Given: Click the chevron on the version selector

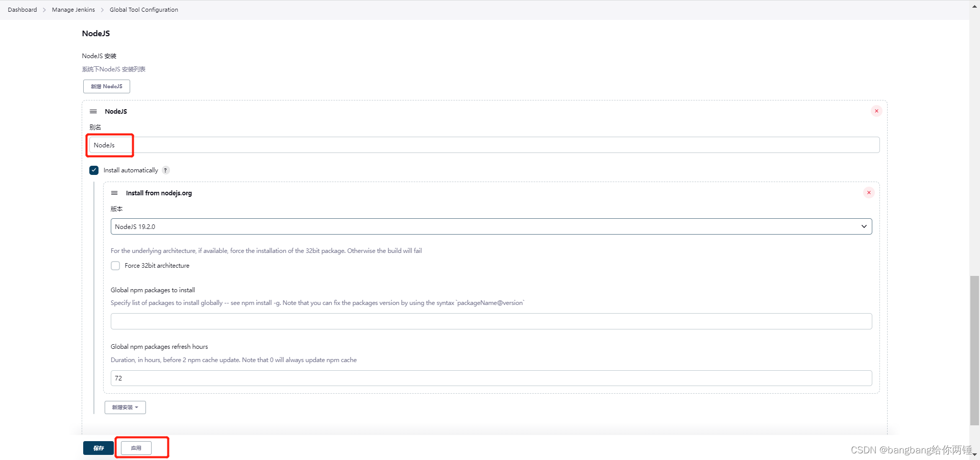Looking at the screenshot, I should click(x=864, y=226).
